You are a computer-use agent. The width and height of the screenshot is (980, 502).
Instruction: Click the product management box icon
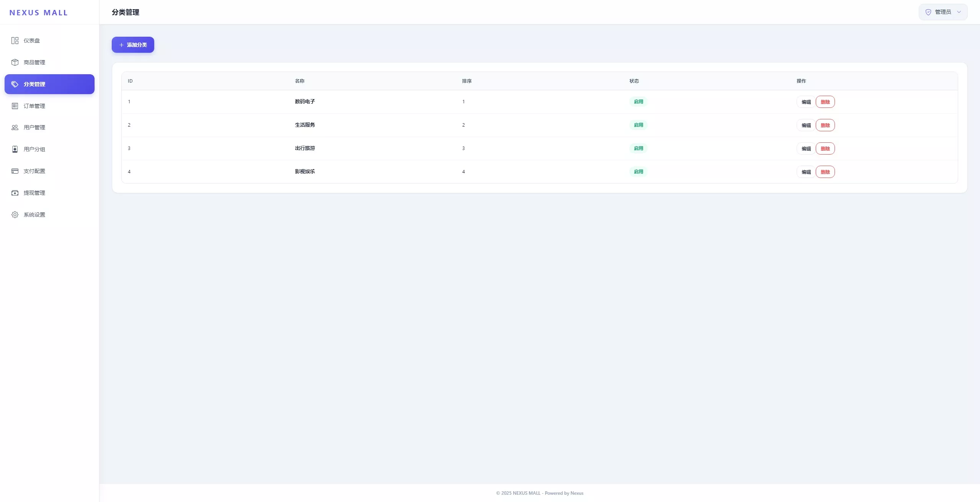15,62
